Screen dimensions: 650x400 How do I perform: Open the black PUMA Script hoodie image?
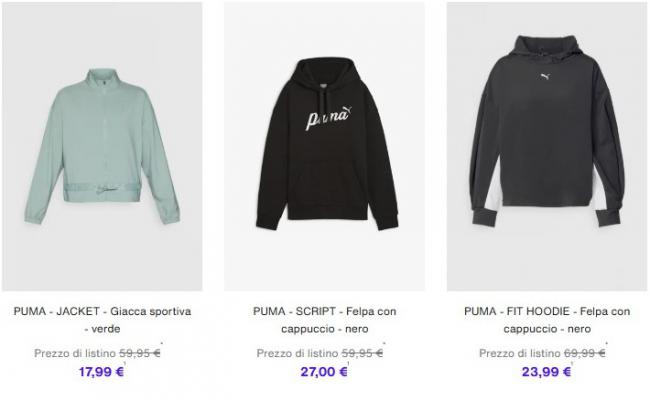324,146
